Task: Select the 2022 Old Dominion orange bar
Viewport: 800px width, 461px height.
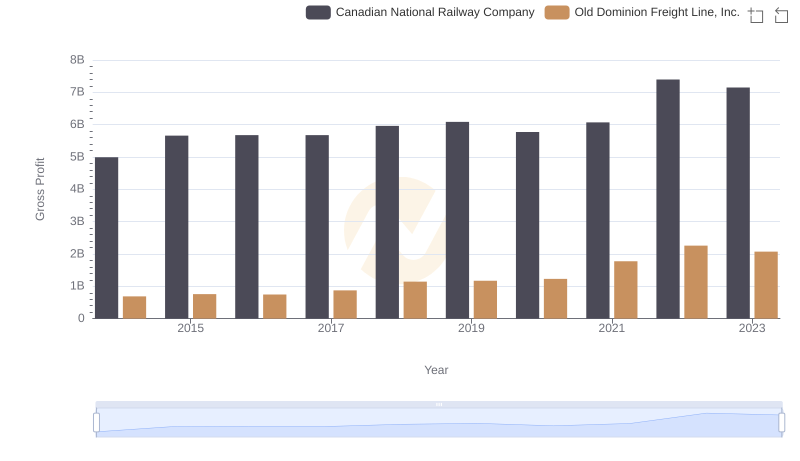Action: pos(696,282)
